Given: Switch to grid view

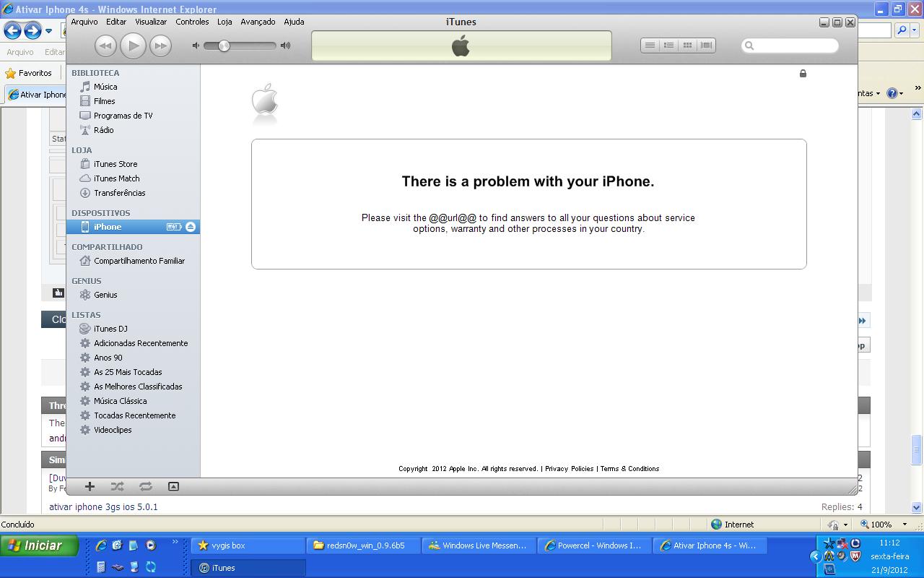Looking at the screenshot, I should [687, 46].
